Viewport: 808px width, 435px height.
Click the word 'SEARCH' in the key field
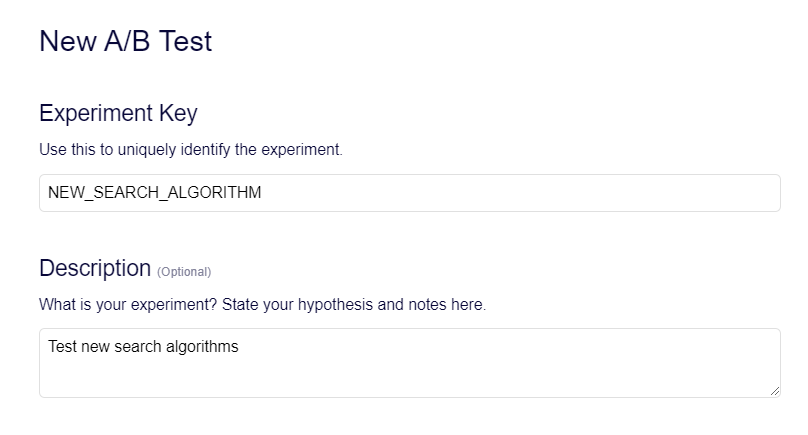point(123,193)
